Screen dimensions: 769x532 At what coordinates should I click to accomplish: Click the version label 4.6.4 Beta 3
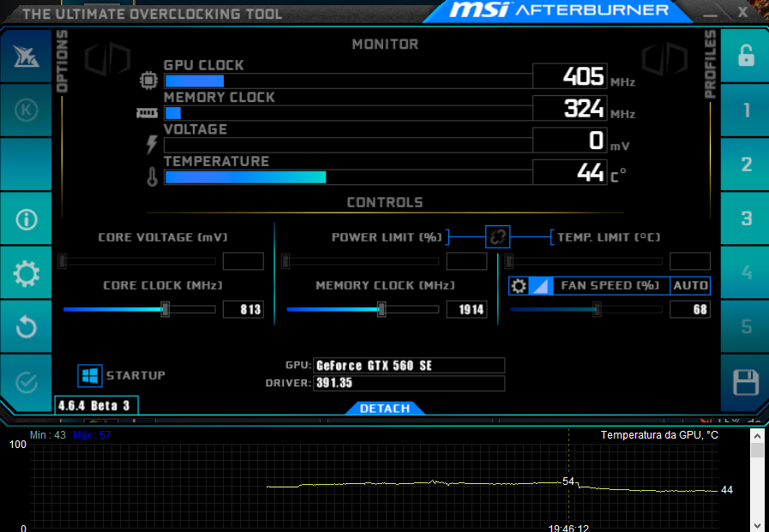click(96, 405)
